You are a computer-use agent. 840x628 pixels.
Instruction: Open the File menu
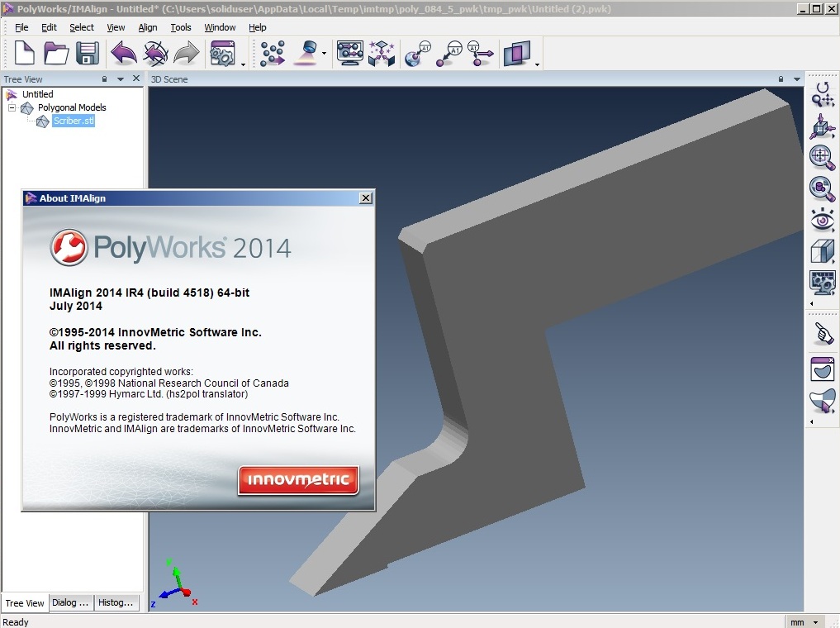[x=21, y=27]
